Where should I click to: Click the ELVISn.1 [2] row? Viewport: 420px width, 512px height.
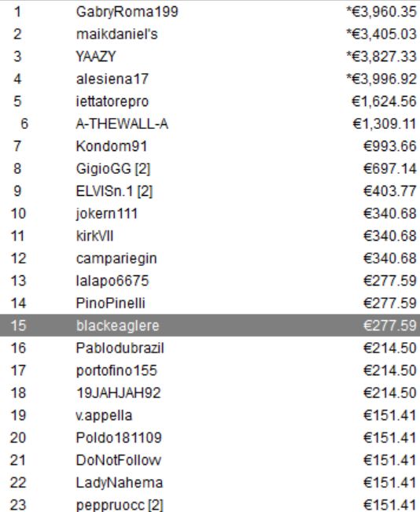coord(210,191)
